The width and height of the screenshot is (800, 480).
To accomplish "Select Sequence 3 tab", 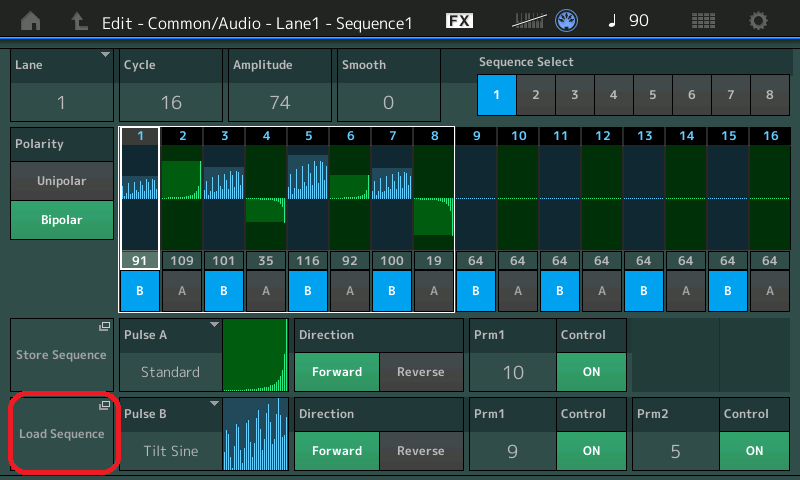I will tap(574, 95).
